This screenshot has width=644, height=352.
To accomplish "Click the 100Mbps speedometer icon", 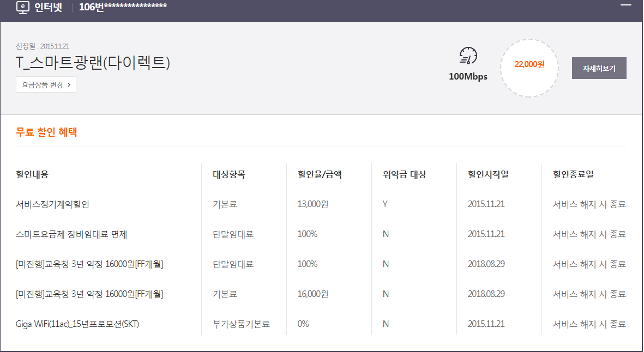I will click(x=468, y=57).
